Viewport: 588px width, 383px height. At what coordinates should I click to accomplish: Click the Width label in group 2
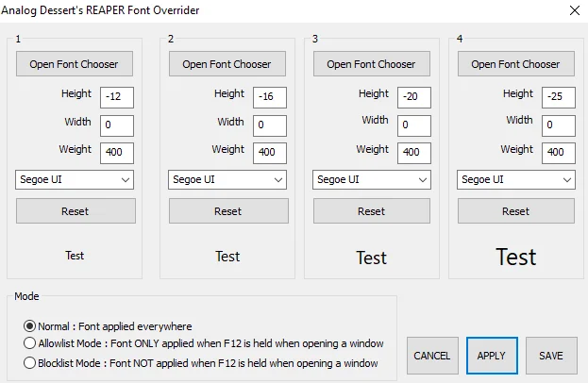(x=230, y=122)
